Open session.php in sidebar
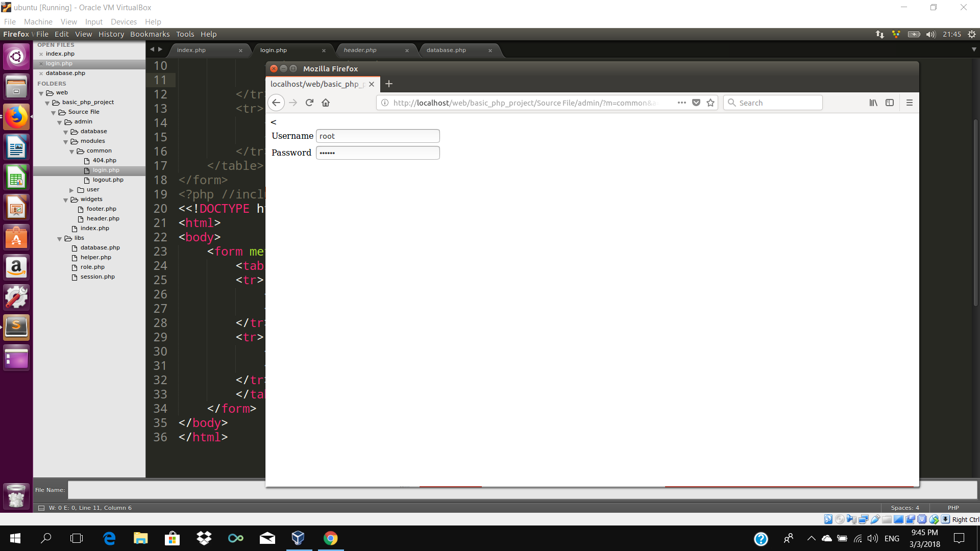 [x=97, y=277]
